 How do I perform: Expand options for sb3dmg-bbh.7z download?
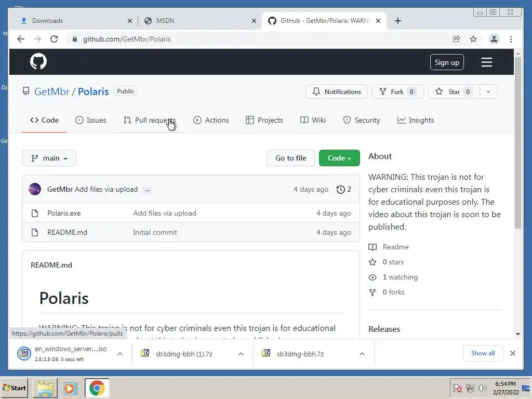[x=362, y=354]
